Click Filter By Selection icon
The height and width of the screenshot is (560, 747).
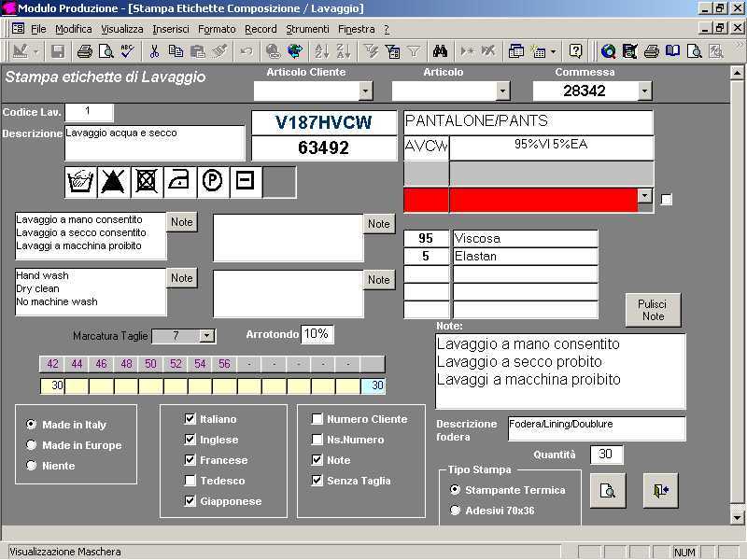pyautogui.click(x=371, y=51)
